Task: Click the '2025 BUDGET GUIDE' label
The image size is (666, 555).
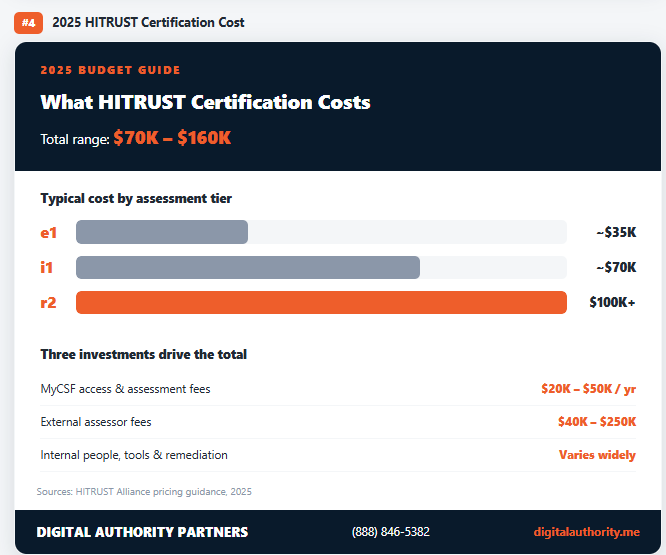Action: [x=110, y=70]
